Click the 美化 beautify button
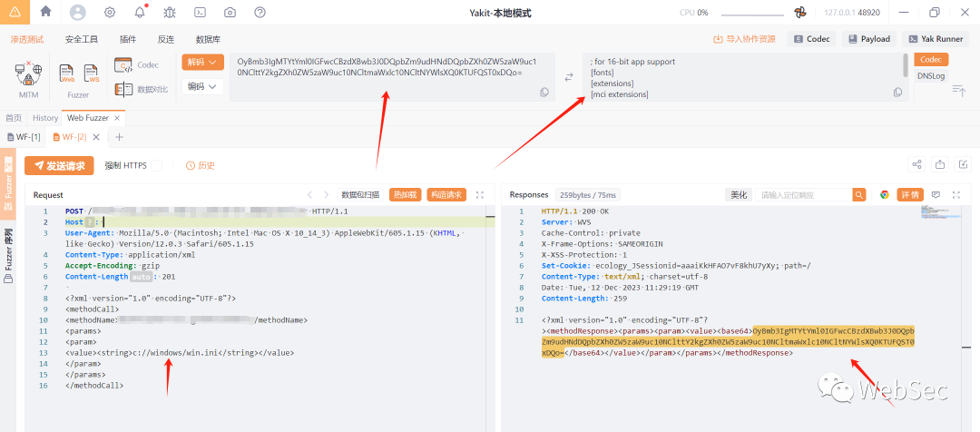Screen dimensions: 980x432 tap(739, 195)
